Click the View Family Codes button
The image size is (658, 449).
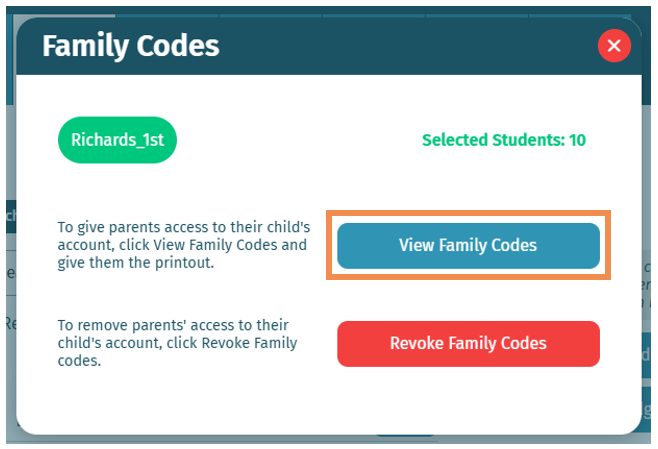click(x=468, y=245)
